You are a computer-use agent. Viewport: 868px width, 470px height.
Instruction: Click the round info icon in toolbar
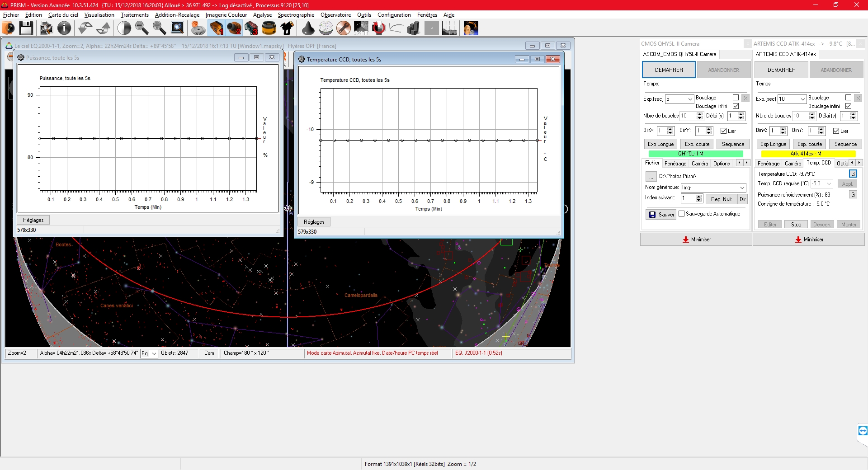pos(64,28)
